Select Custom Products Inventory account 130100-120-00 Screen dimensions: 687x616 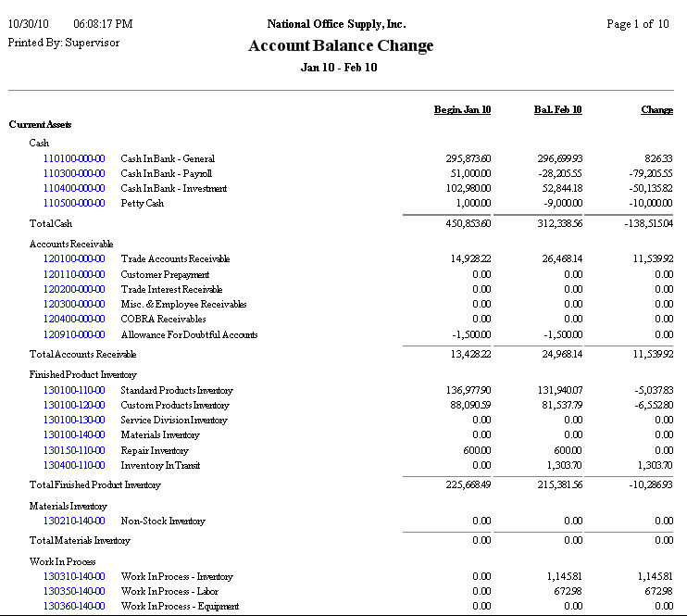74,405
